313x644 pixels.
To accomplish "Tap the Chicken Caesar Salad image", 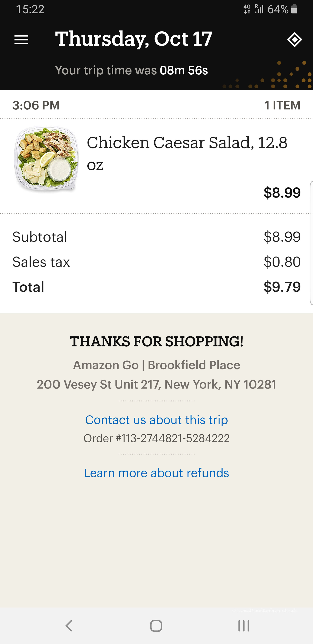I will point(46,159).
